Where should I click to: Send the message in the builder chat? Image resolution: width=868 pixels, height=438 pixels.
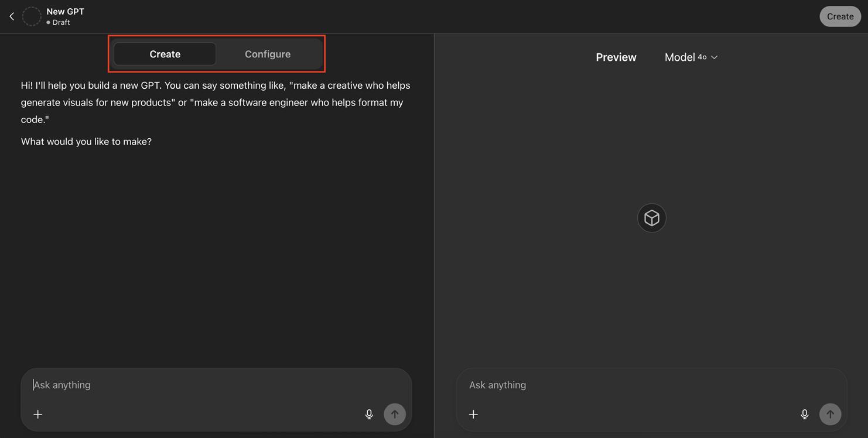point(395,415)
